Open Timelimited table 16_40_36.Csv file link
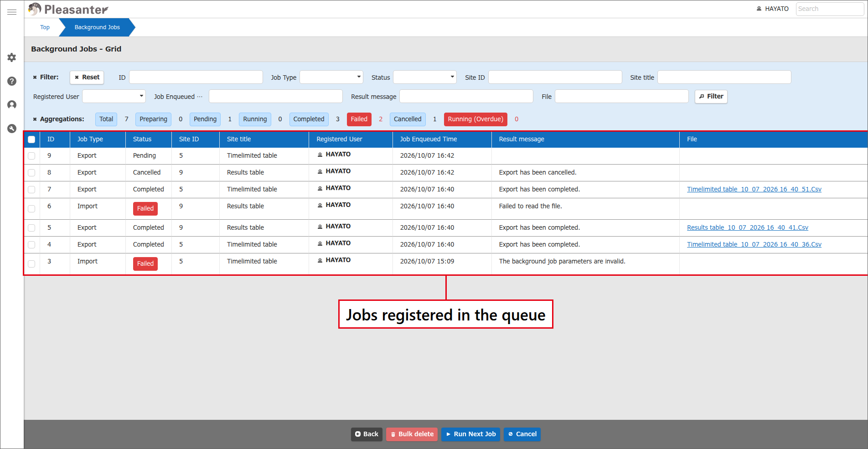The height and width of the screenshot is (449, 868). click(754, 244)
